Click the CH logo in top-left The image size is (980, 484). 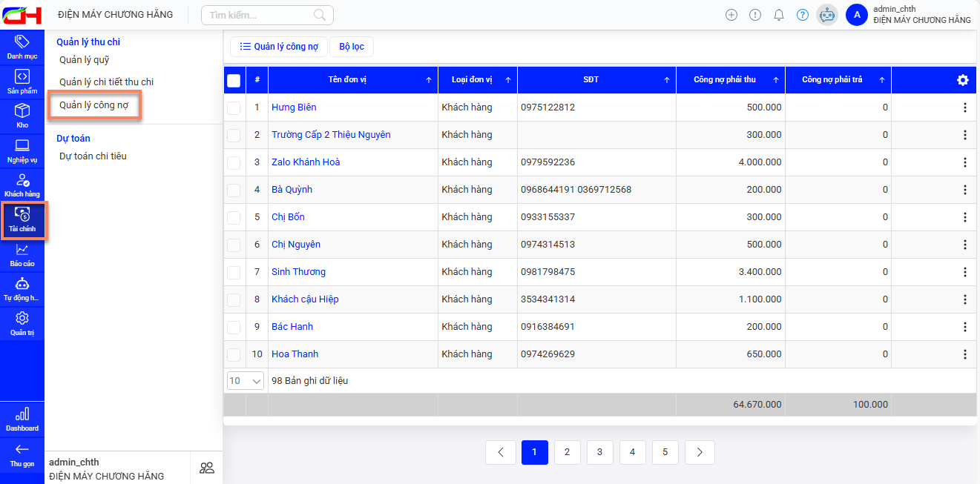coord(23,15)
